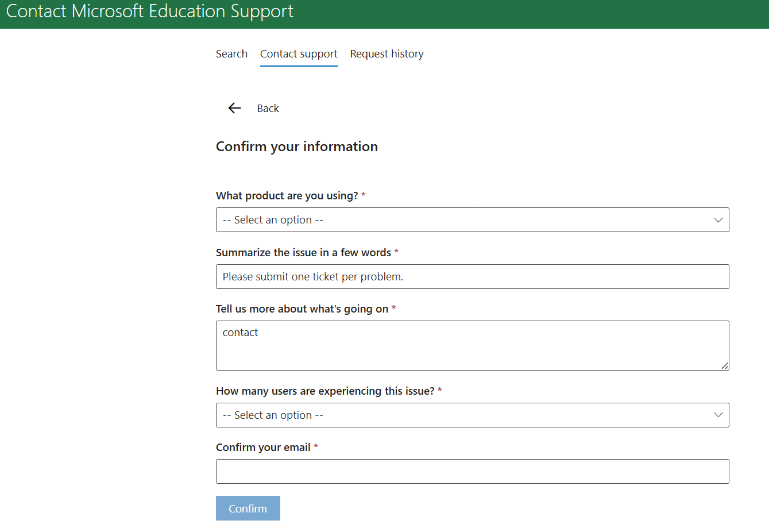This screenshot has width=769, height=532.
Task: Open the product selection dropdown
Action: click(x=472, y=220)
